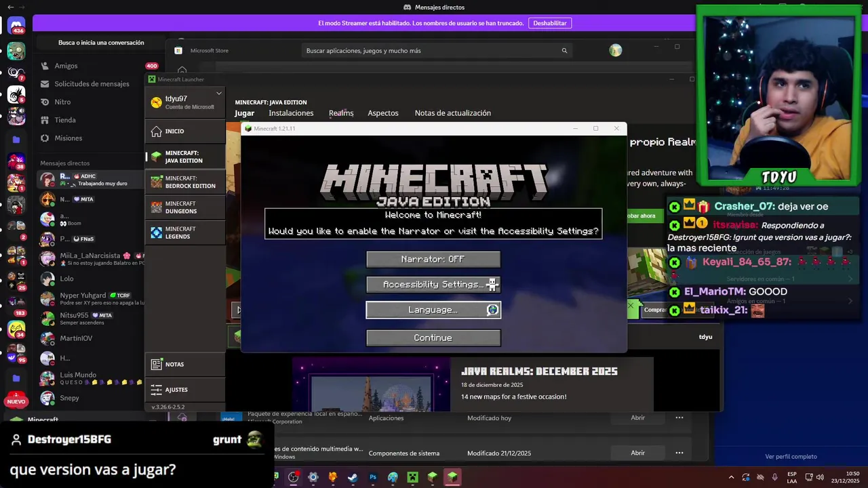Switch to the Jugar tab
The image size is (868, 488).
[x=244, y=113]
